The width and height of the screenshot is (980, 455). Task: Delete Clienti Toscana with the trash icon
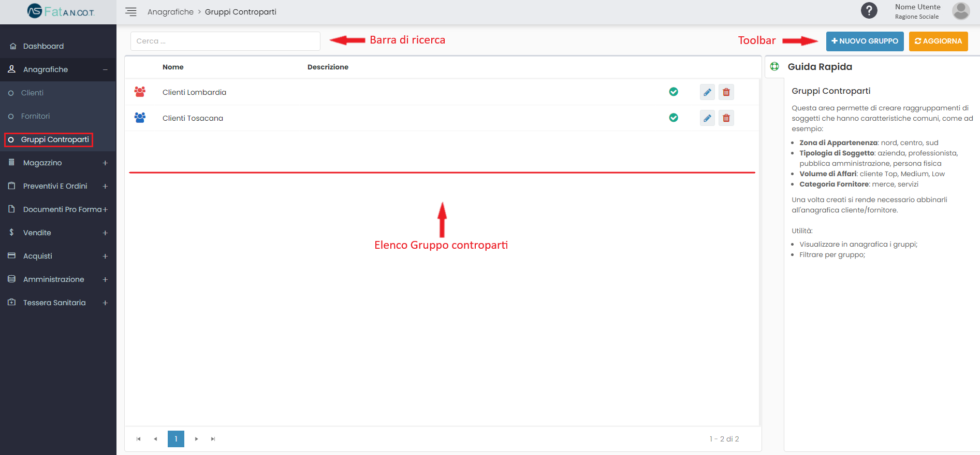tap(726, 118)
